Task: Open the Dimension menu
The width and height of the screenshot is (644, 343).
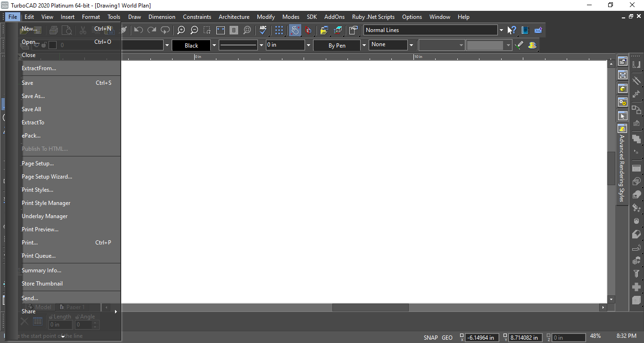Action: click(162, 17)
